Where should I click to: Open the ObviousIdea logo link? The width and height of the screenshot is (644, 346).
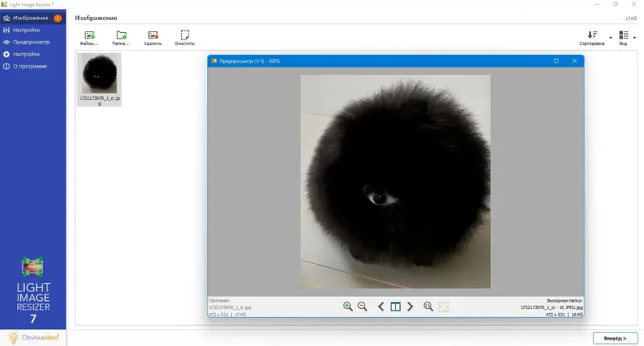33,337
